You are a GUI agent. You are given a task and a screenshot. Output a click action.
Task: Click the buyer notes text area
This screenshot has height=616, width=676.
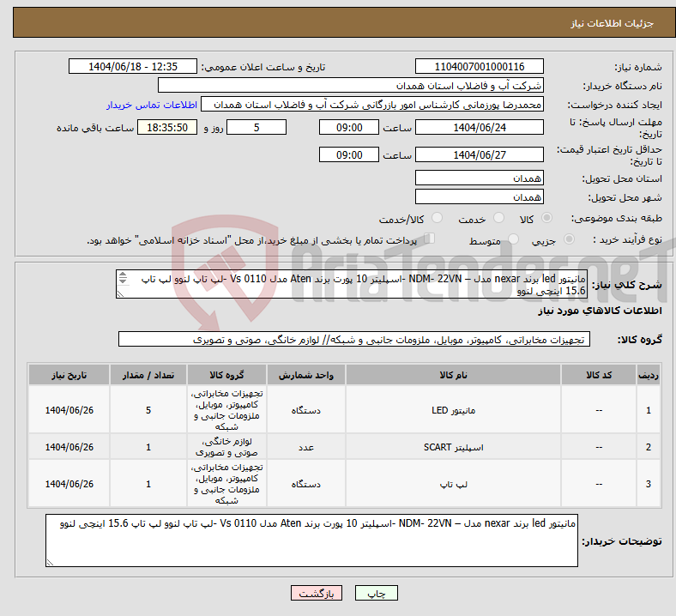click(311, 541)
